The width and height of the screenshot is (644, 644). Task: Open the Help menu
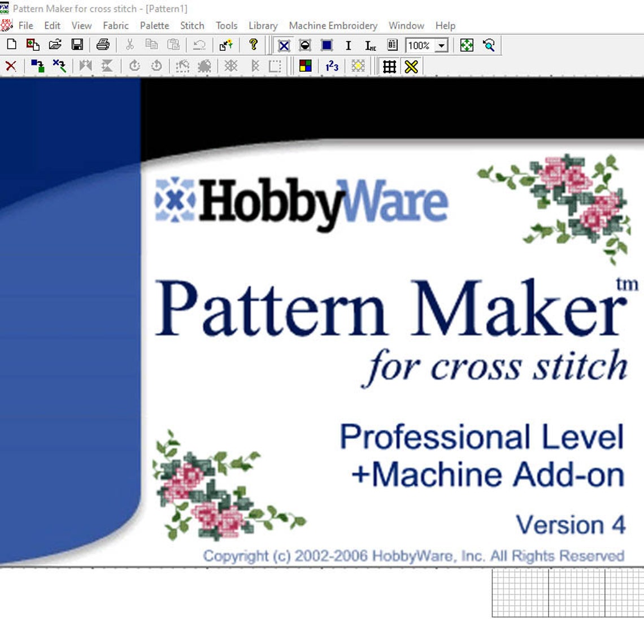[445, 25]
